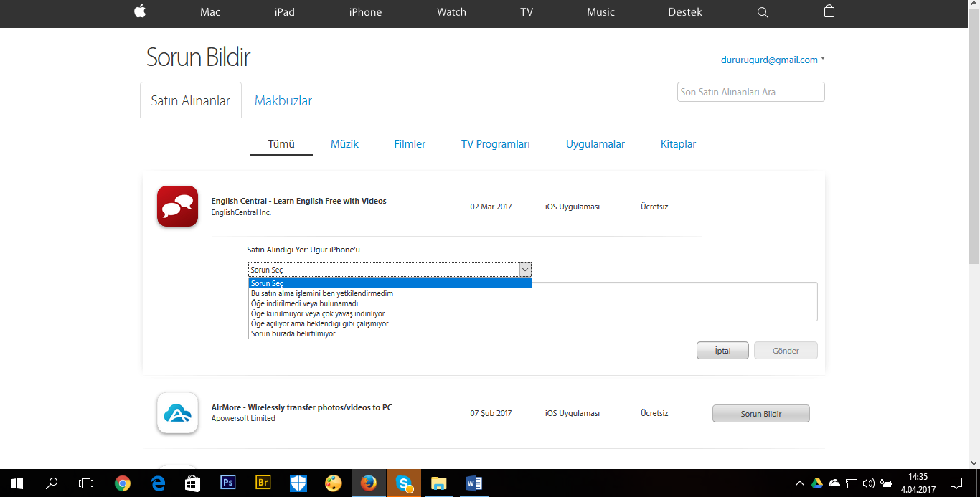
Task: Select the Müzik filter tab
Action: point(344,144)
